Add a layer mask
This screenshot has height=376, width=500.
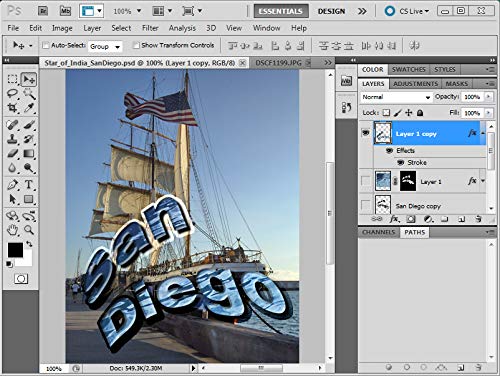411,219
